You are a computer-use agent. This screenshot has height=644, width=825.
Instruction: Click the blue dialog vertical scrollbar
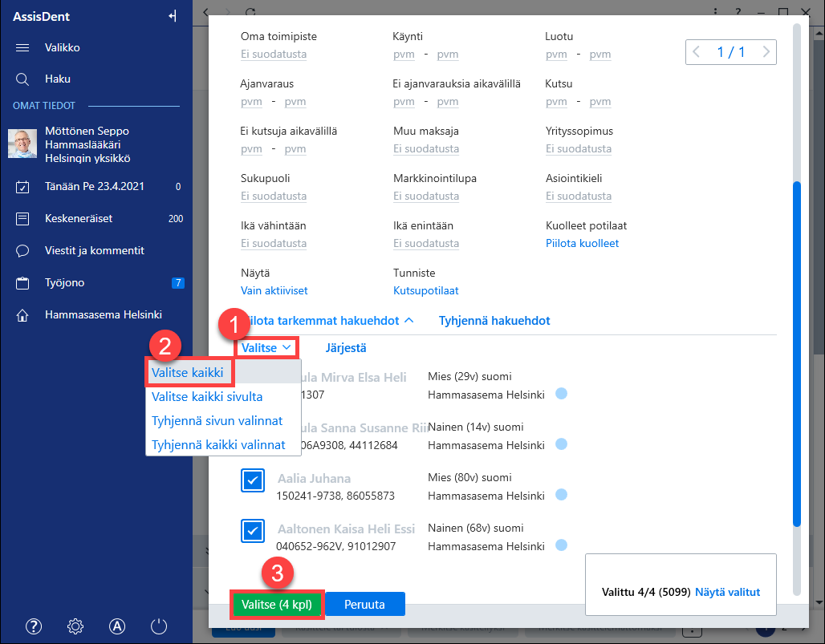pos(797,354)
